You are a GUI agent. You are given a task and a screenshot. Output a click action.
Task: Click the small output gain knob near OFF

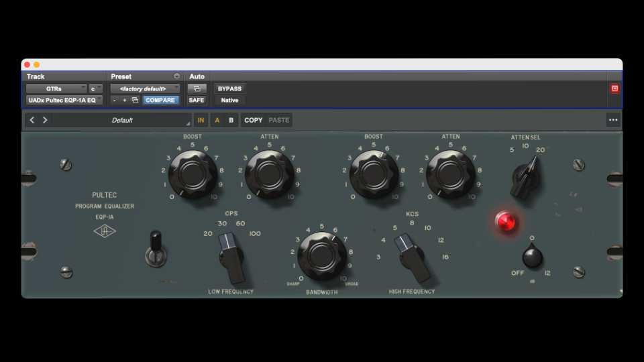532,256
